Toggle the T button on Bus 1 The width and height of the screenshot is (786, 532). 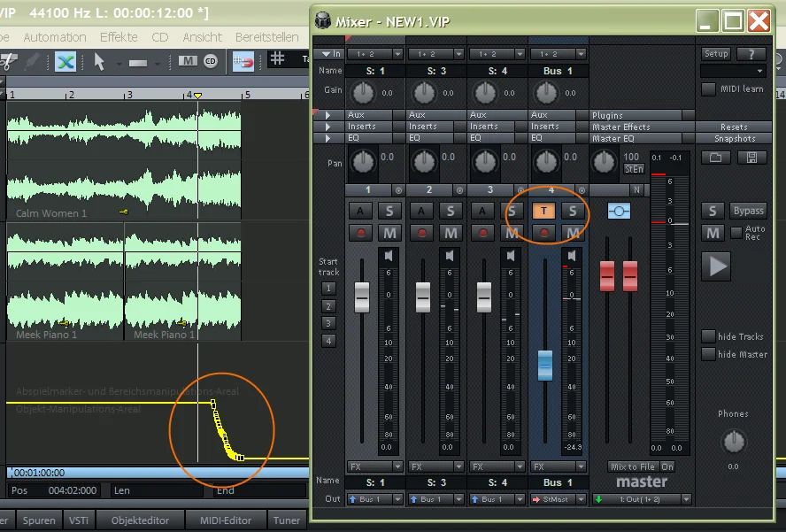pyautogui.click(x=544, y=211)
